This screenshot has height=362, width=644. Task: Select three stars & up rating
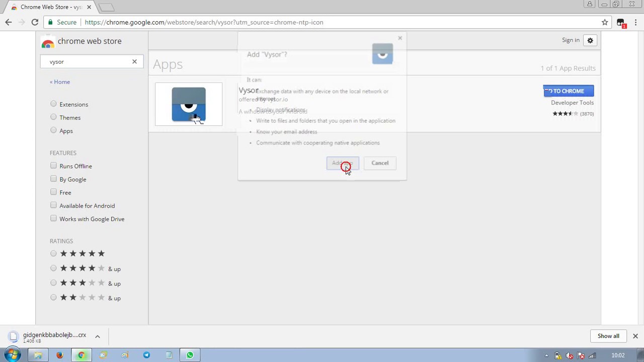point(53,283)
